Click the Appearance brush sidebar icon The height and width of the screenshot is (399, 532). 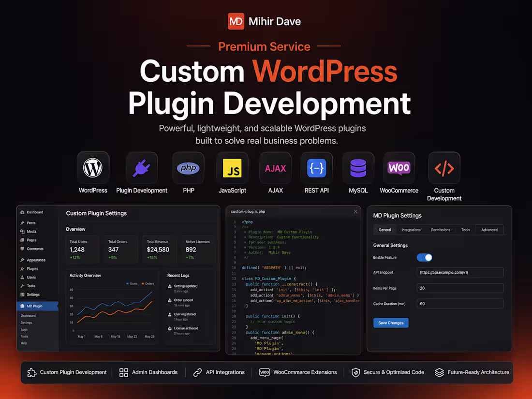click(x=22, y=260)
